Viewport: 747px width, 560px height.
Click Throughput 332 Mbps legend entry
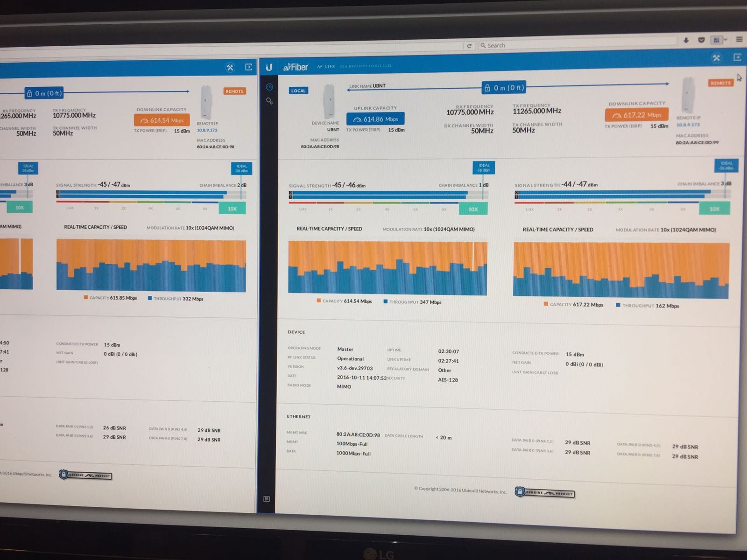pyautogui.click(x=176, y=299)
